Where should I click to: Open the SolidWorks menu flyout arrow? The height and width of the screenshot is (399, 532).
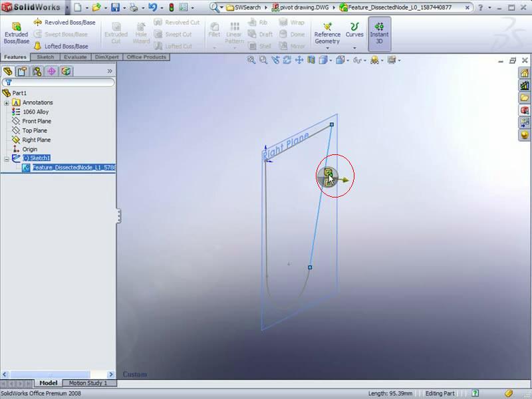[x=67, y=7]
